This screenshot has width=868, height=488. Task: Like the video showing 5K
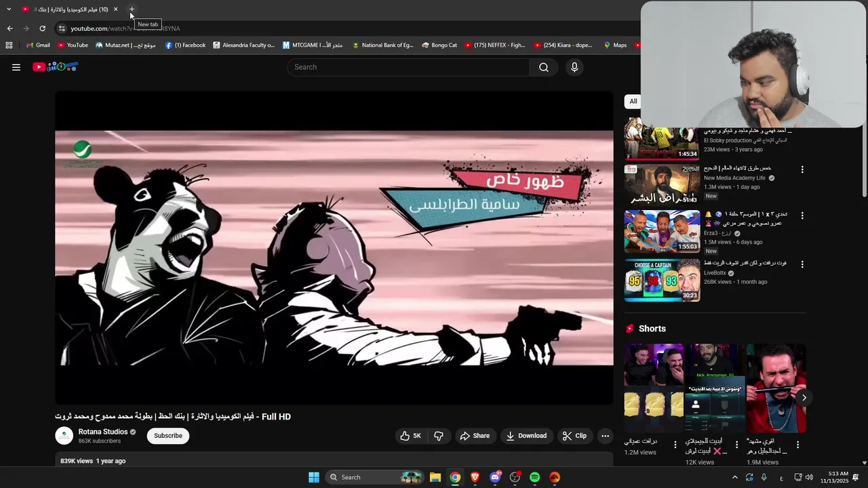(411, 436)
